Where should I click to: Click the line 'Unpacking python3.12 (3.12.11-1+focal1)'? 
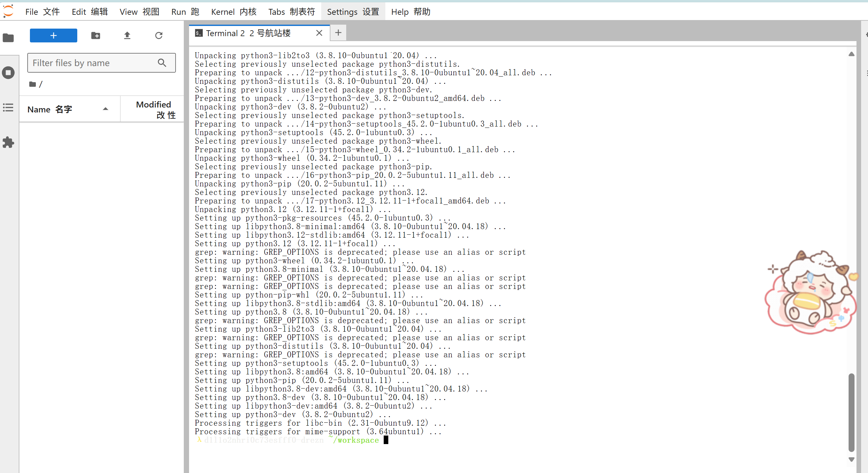[293, 209]
